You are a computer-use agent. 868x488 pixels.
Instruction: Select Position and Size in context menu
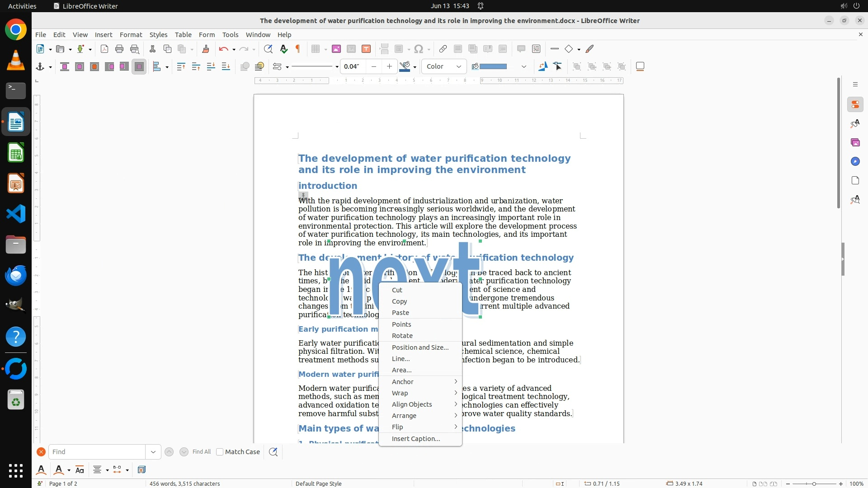coord(420,347)
